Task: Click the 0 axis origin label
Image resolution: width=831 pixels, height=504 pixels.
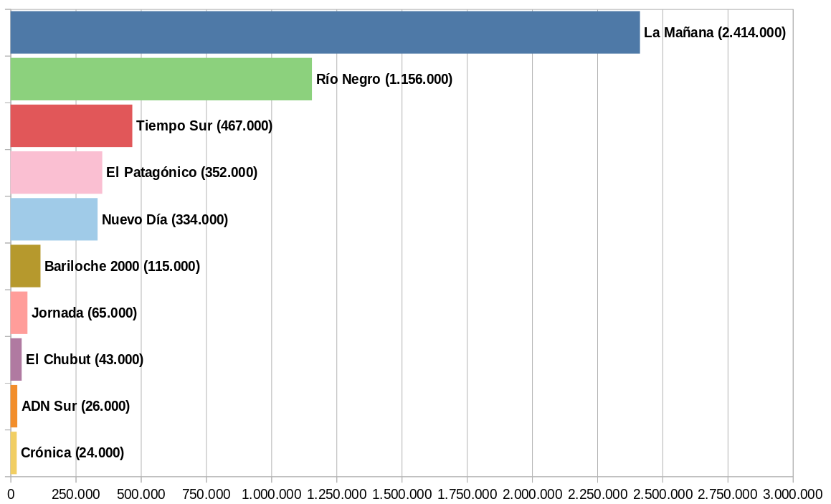Action: pyautogui.click(x=11, y=494)
